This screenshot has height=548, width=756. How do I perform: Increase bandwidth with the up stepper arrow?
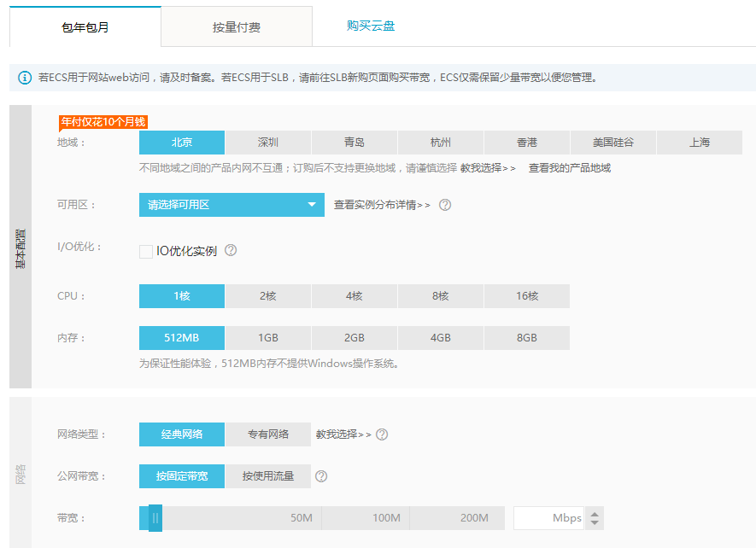[595, 513]
